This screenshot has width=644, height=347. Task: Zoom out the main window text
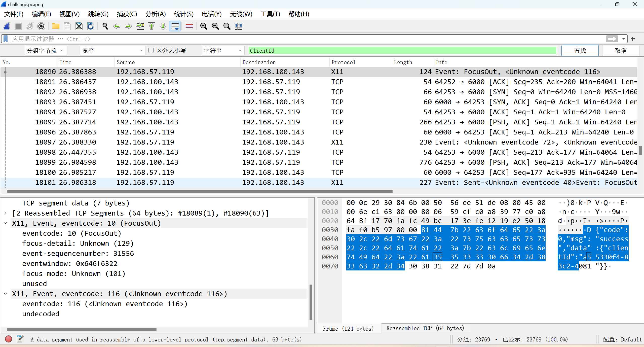coord(215,26)
